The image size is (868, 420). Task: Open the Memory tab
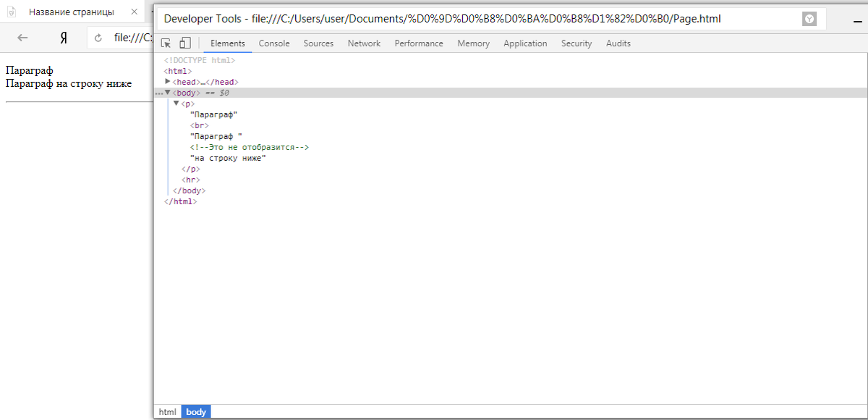click(473, 43)
